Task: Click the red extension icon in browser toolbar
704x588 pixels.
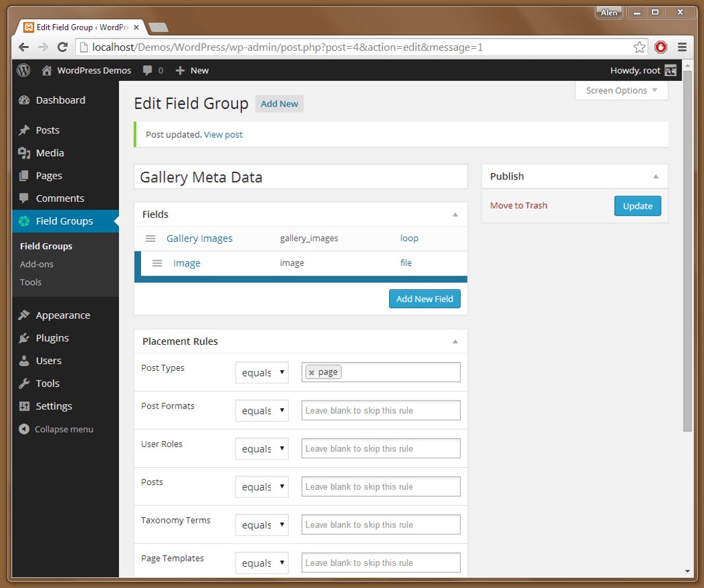Action: click(x=661, y=47)
